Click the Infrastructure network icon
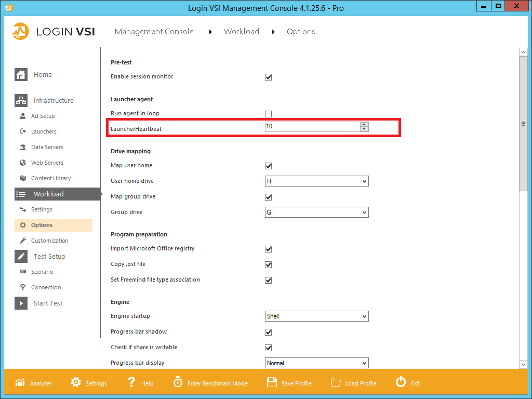This screenshot has height=399, width=532. click(21, 100)
